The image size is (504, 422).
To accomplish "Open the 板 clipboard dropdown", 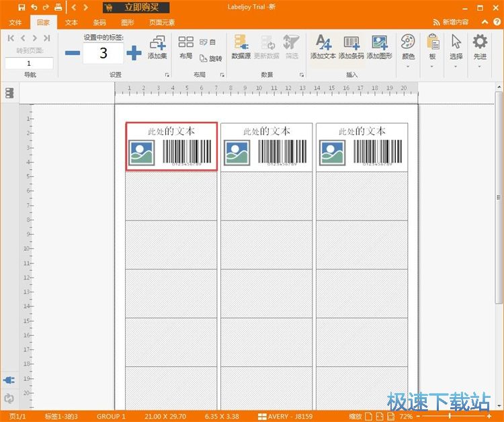I will click(432, 52).
